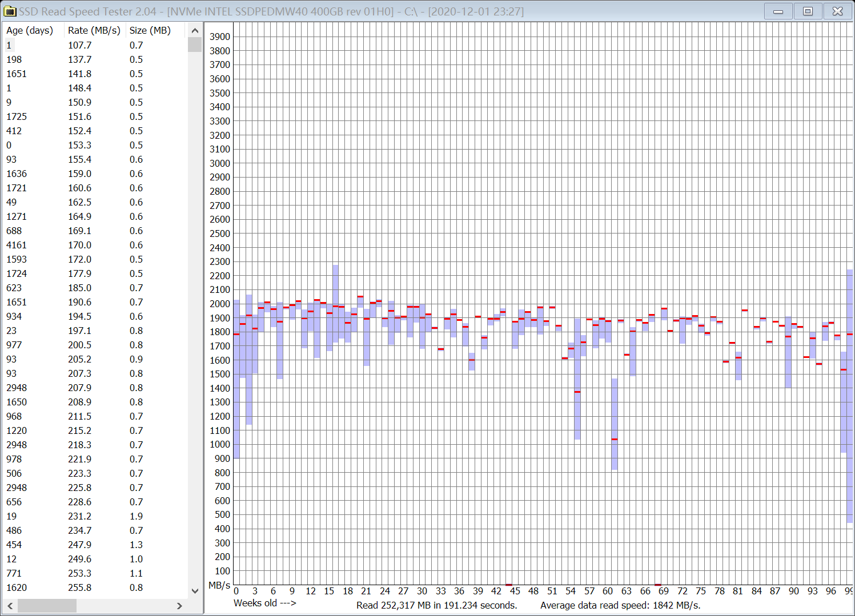Select the row with rate 207.3
Image resolution: width=855 pixels, height=616 pixels.
pos(95,373)
